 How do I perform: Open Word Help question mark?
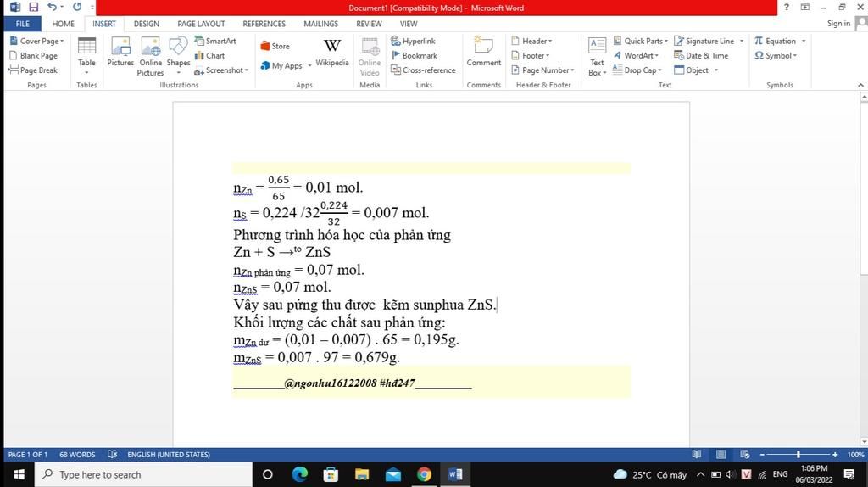click(786, 7)
